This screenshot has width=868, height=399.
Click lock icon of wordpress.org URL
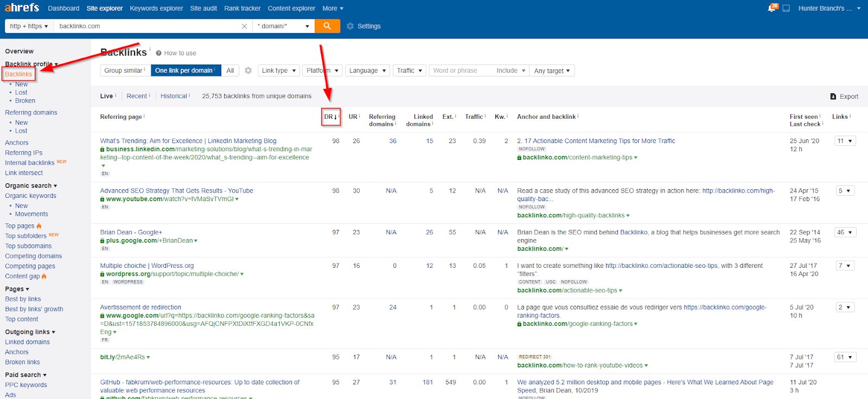[103, 274]
